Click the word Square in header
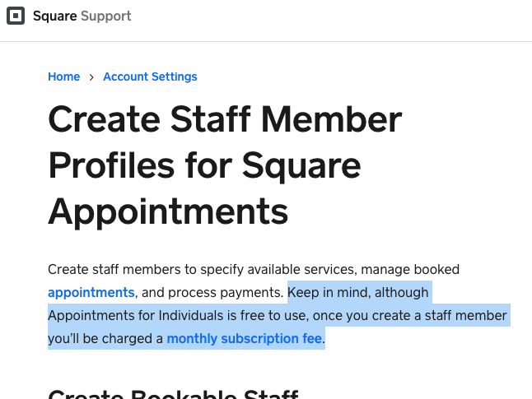 55,16
